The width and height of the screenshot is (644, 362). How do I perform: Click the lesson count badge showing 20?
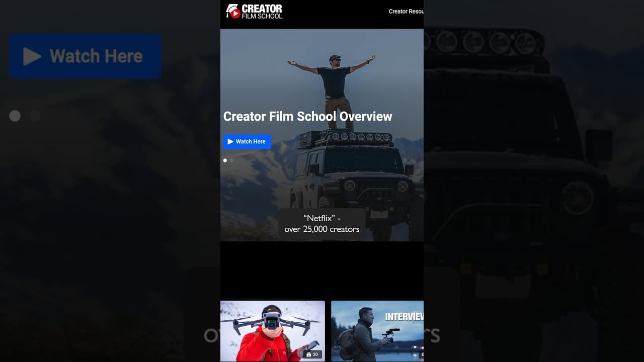tap(312, 354)
